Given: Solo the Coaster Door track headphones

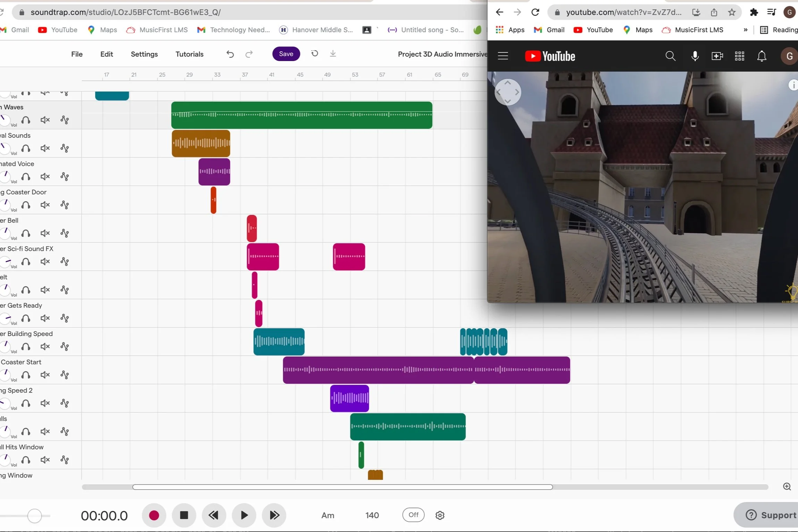Looking at the screenshot, I should pyautogui.click(x=26, y=205).
